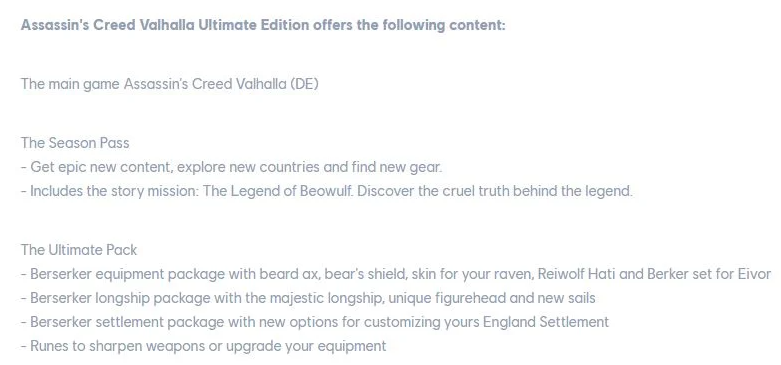Click the 'Get epic new content' line
The height and width of the screenshot is (365, 781).
pos(232,167)
